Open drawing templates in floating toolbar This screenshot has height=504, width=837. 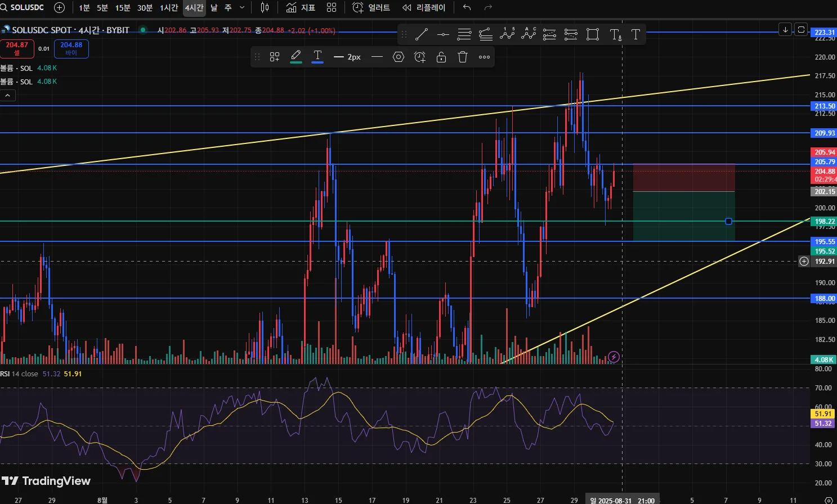pyautogui.click(x=275, y=57)
